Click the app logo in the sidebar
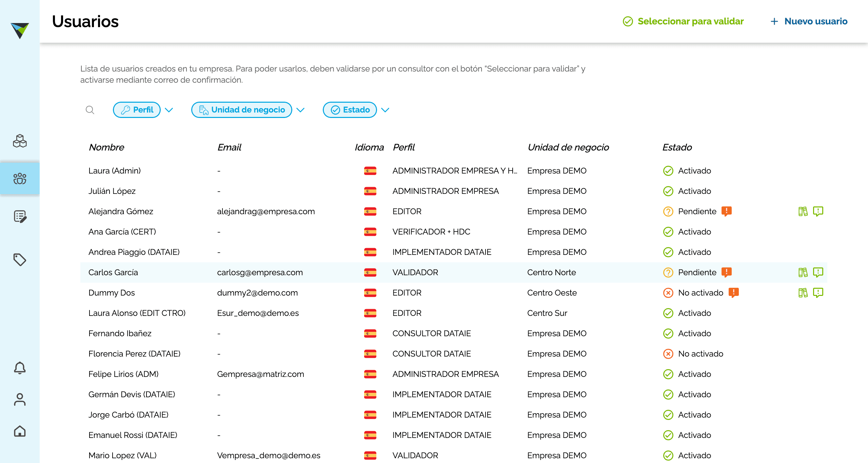 [20, 31]
